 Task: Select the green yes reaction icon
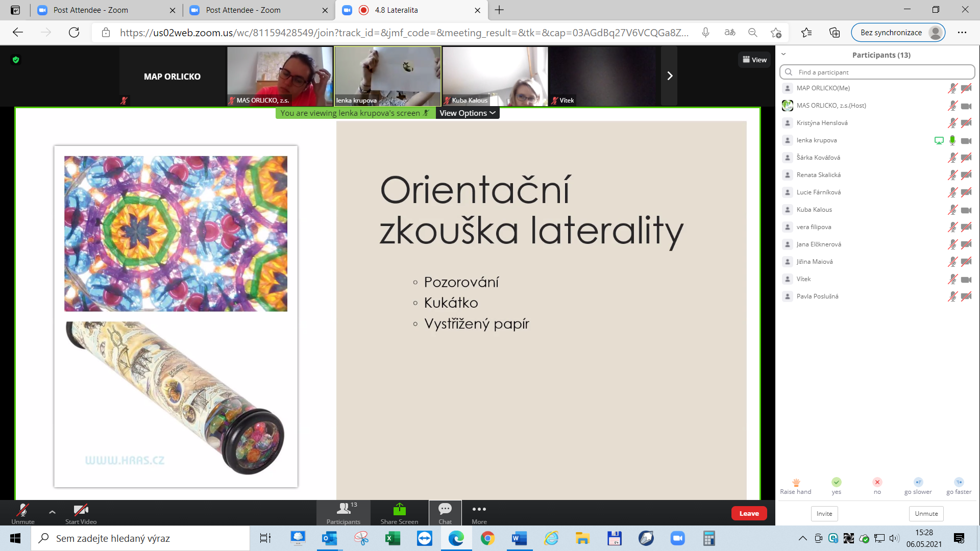pyautogui.click(x=837, y=482)
